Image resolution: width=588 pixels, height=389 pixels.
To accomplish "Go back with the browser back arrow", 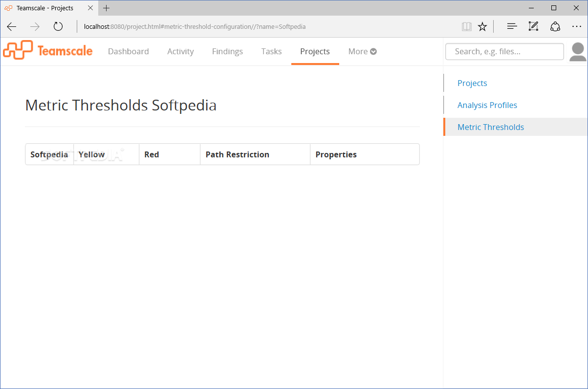I will [x=12, y=26].
